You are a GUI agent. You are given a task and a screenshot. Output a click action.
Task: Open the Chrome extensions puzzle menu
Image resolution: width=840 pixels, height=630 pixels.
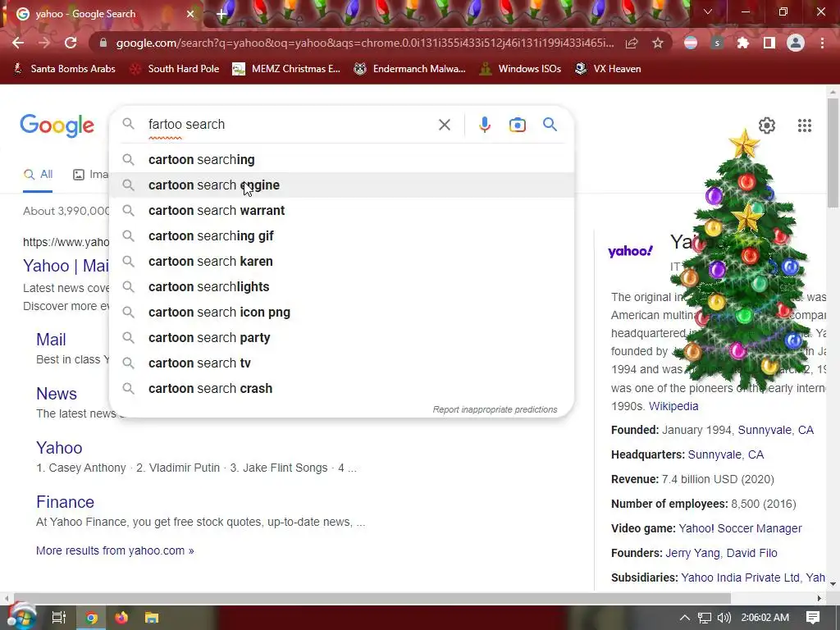(743, 43)
